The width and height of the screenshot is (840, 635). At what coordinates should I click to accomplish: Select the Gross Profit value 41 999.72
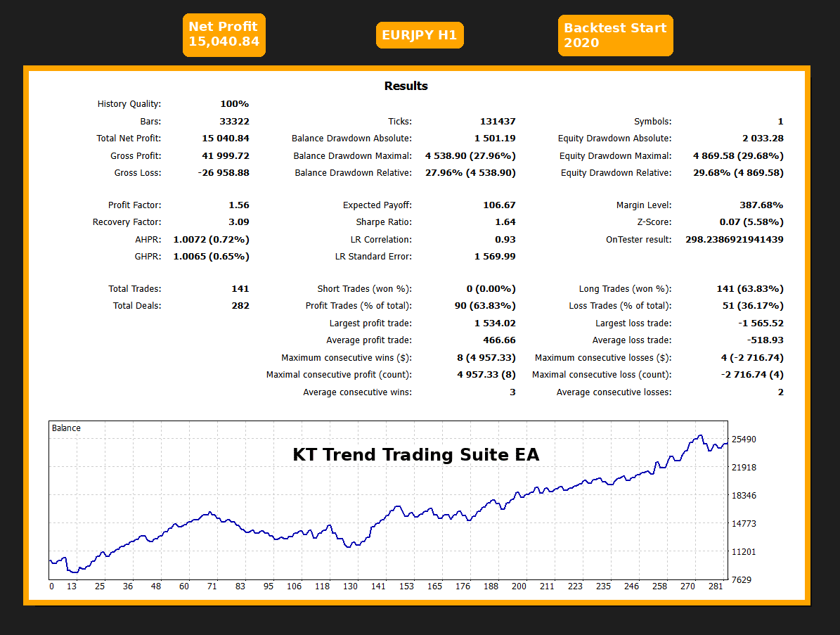pyautogui.click(x=226, y=156)
